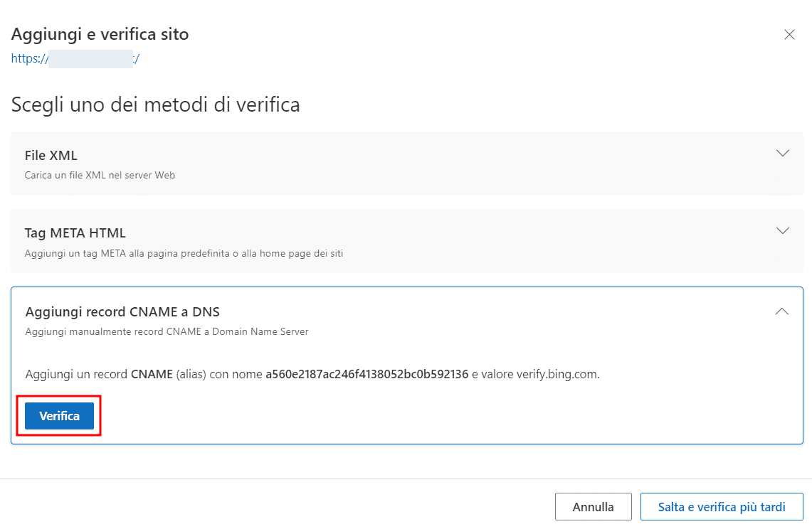Viewport: 812px width, 529px height.
Task: Click the Annulla button
Action: (x=593, y=506)
